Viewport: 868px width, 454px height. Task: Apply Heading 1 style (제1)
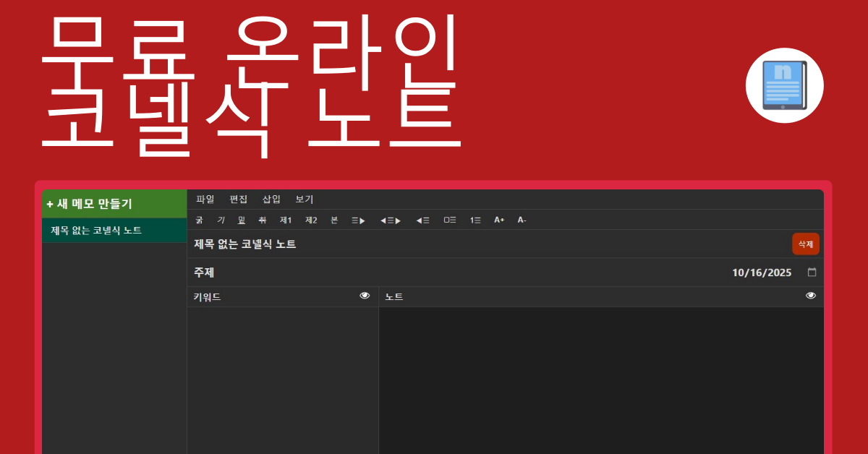click(286, 220)
